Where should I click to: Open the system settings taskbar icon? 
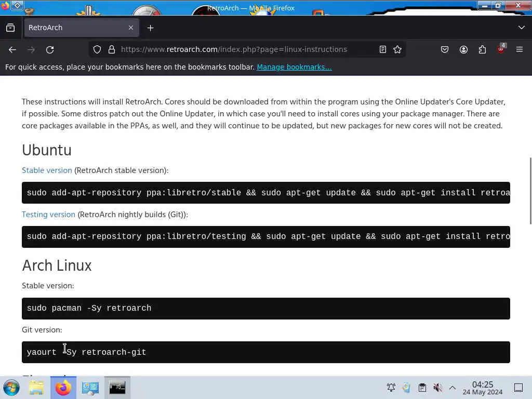point(90,388)
